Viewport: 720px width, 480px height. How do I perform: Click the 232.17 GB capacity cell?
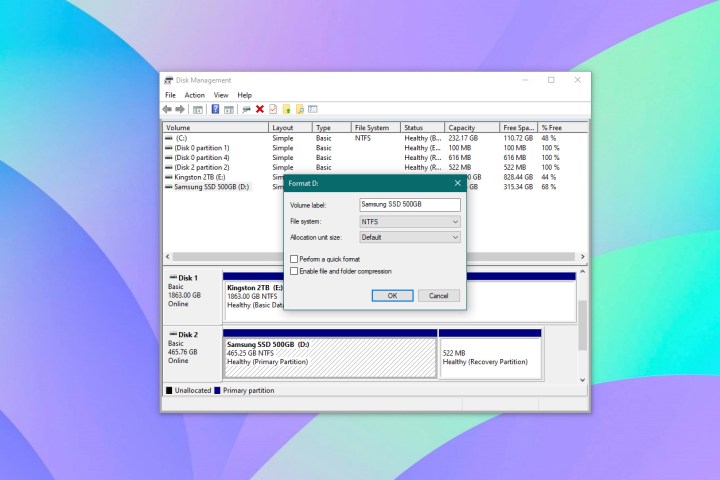(463, 138)
